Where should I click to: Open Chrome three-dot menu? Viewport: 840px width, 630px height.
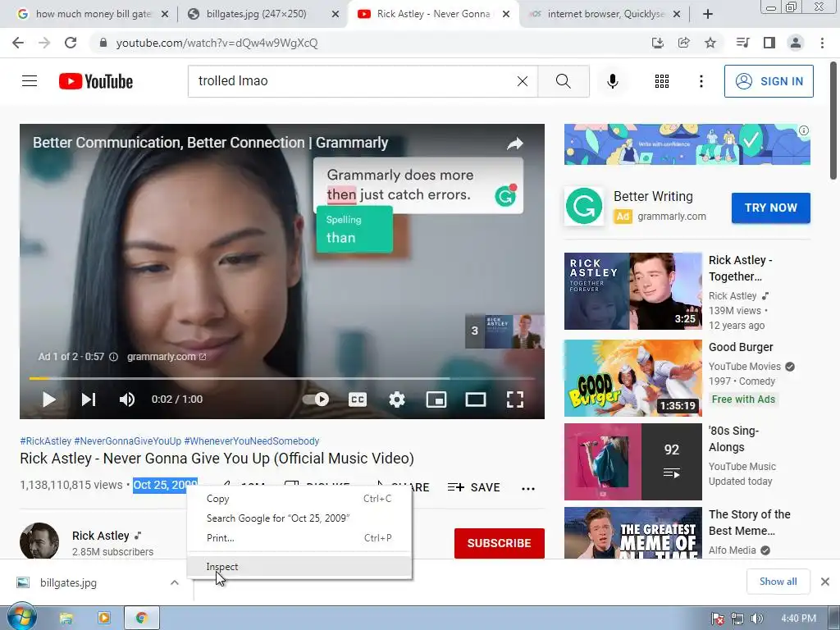822,43
